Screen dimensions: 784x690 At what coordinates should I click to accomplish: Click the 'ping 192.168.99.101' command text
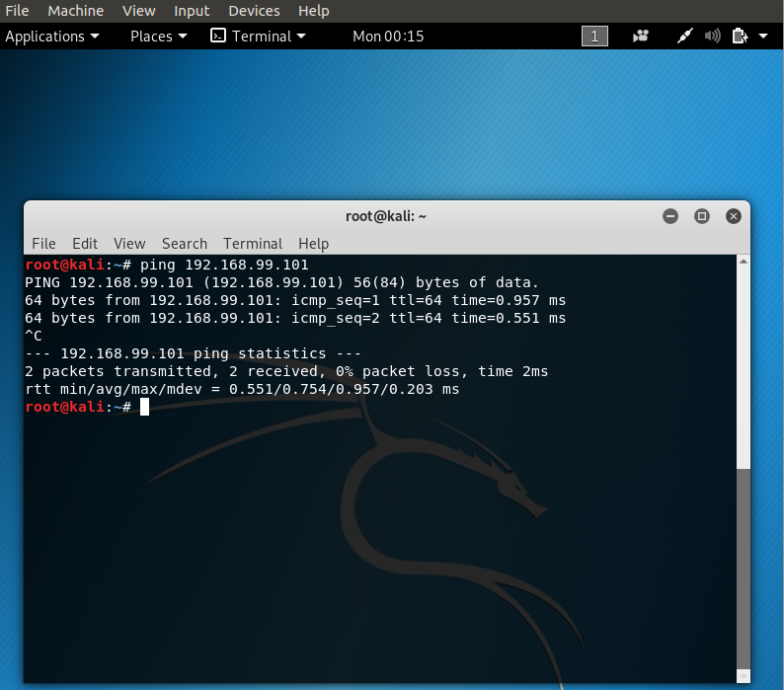point(224,265)
